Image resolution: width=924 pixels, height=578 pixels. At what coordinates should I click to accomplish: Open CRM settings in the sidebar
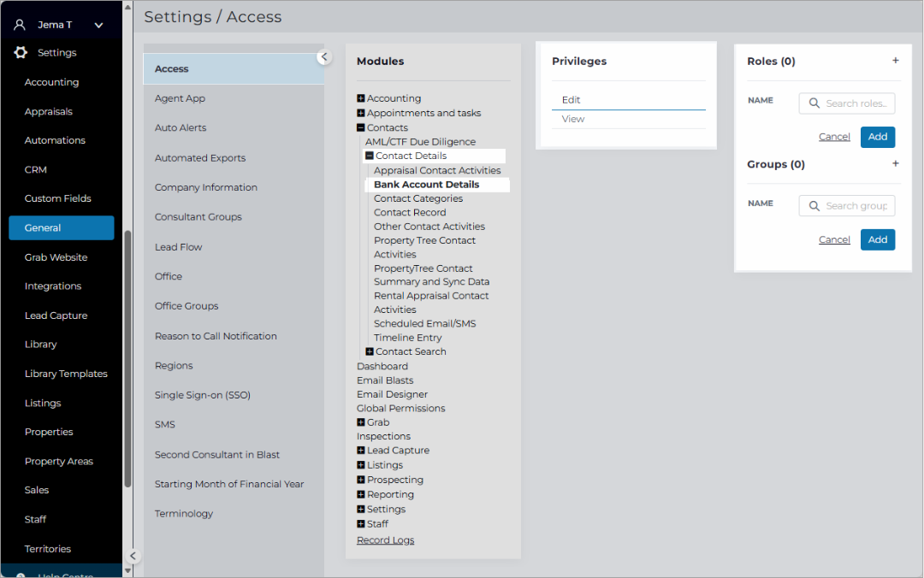[35, 169]
